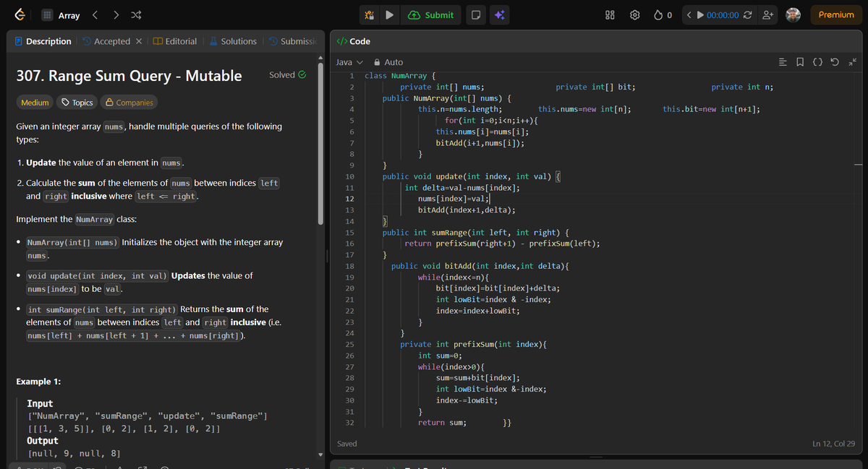This screenshot has width=868, height=469.
Task: Select the Code panel tab
Action: click(x=354, y=41)
